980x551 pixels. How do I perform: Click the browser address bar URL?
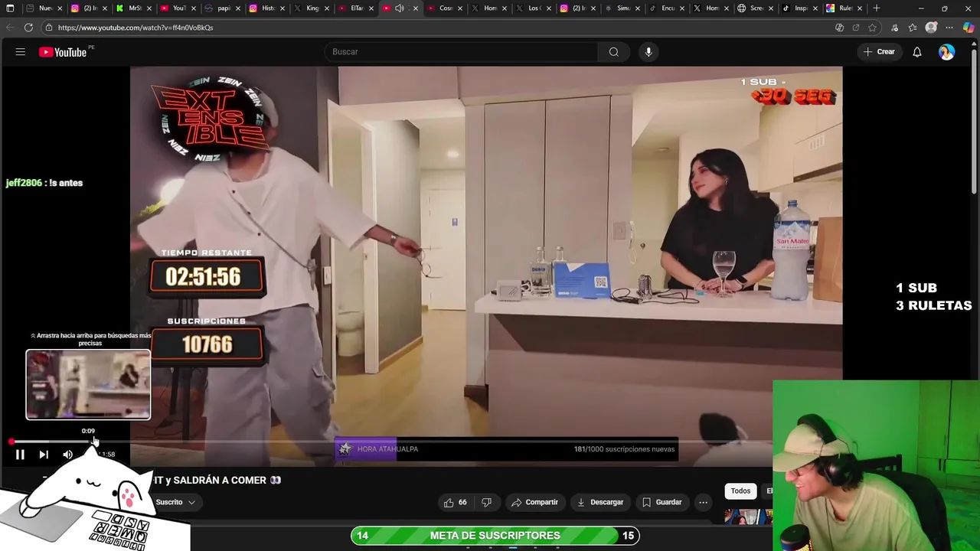(x=135, y=28)
